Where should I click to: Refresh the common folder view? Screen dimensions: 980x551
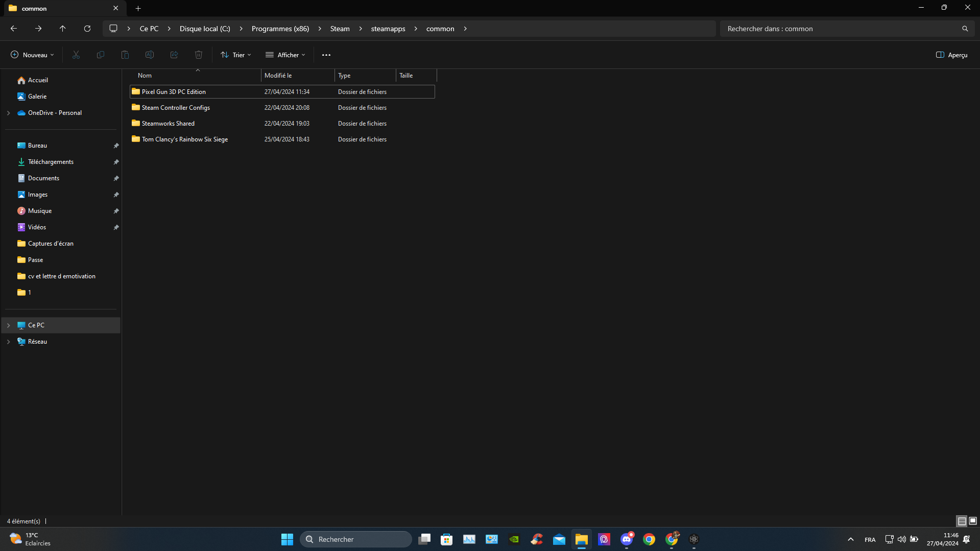coord(87,29)
